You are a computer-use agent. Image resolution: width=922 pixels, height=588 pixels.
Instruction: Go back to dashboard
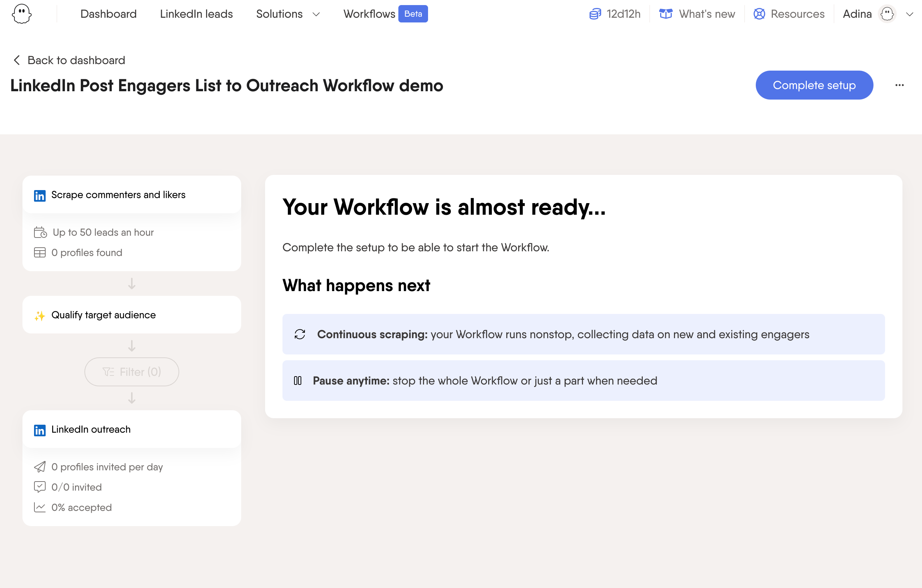(x=76, y=60)
